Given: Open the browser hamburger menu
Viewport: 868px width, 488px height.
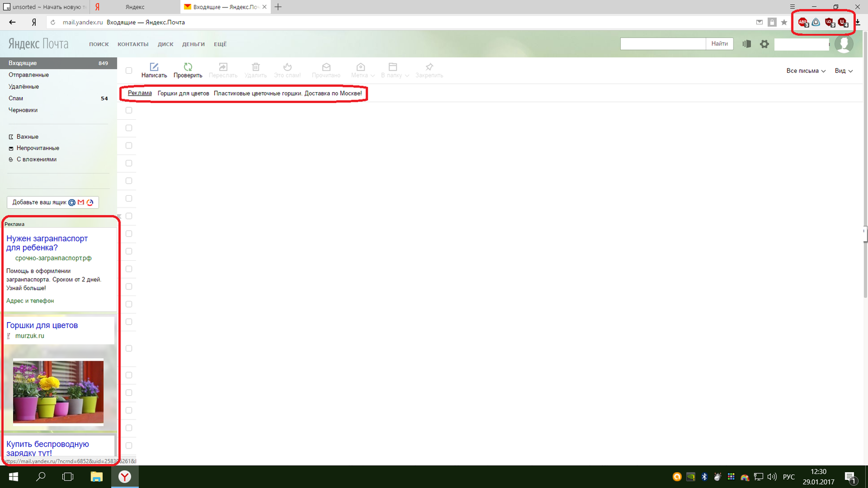Looking at the screenshot, I should (x=793, y=7).
